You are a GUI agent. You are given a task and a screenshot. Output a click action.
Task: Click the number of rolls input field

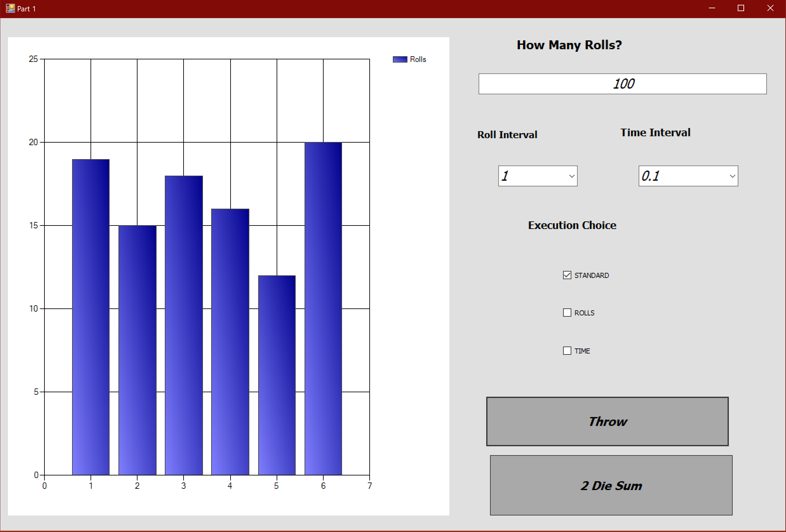point(622,84)
